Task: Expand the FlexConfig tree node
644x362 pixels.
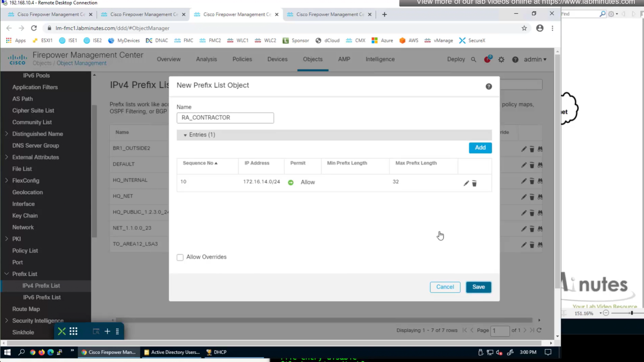Action: pyautogui.click(x=7, y=181)
